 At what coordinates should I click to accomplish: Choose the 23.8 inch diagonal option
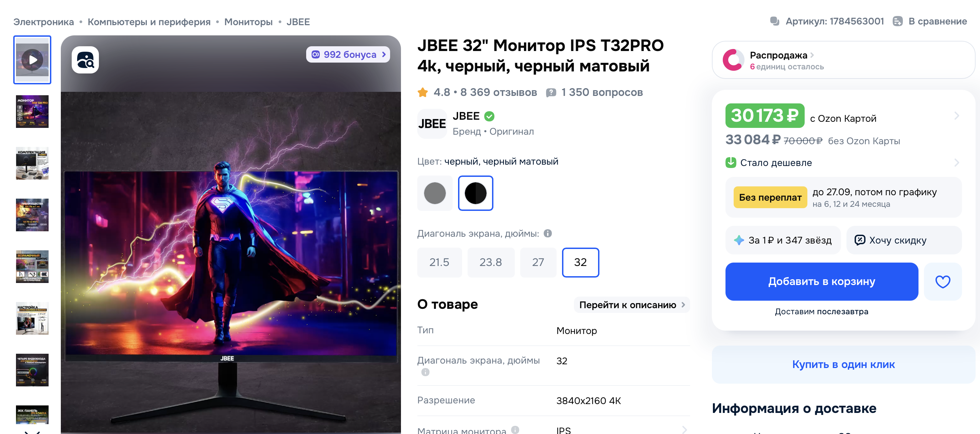pos(491,262)
